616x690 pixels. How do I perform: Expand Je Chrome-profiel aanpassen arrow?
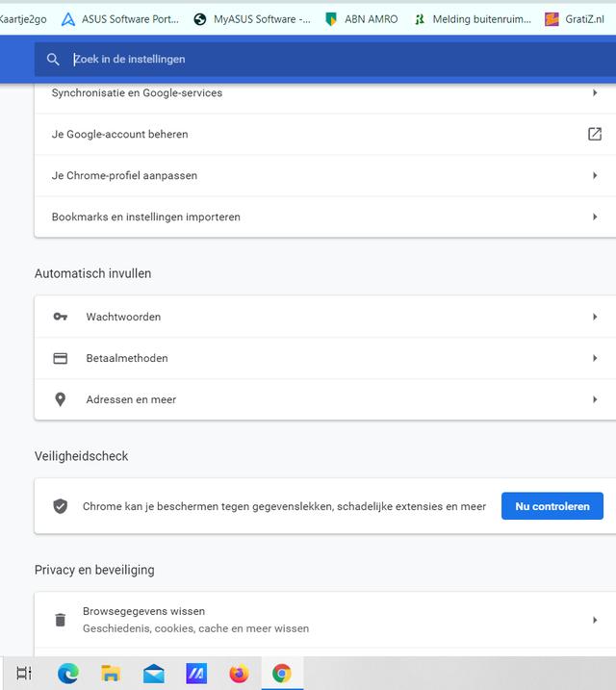[x=595, y=175]
